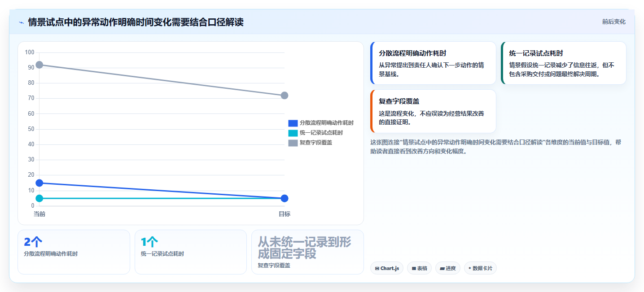Click the text 从异常提出到责任人确认下一步动作的情景基线
Viewport: 644px width, 292px height.
[431, 70]
